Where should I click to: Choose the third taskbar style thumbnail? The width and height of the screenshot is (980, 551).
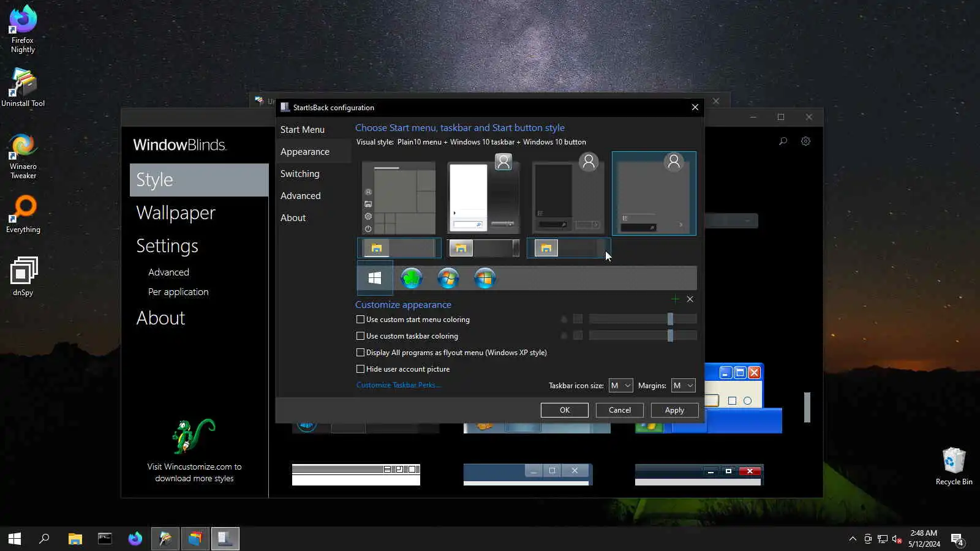pos(568,248)
